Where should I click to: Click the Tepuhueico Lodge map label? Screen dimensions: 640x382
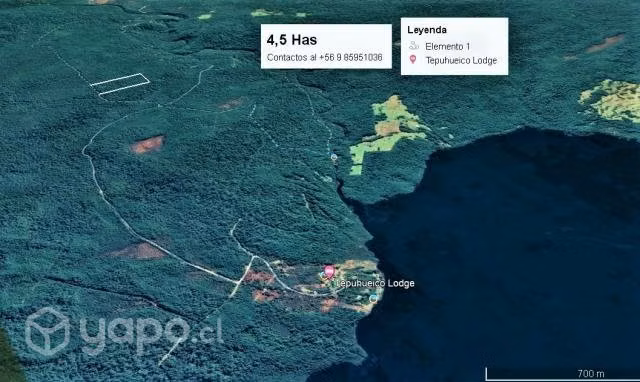[x=376, y=283]
